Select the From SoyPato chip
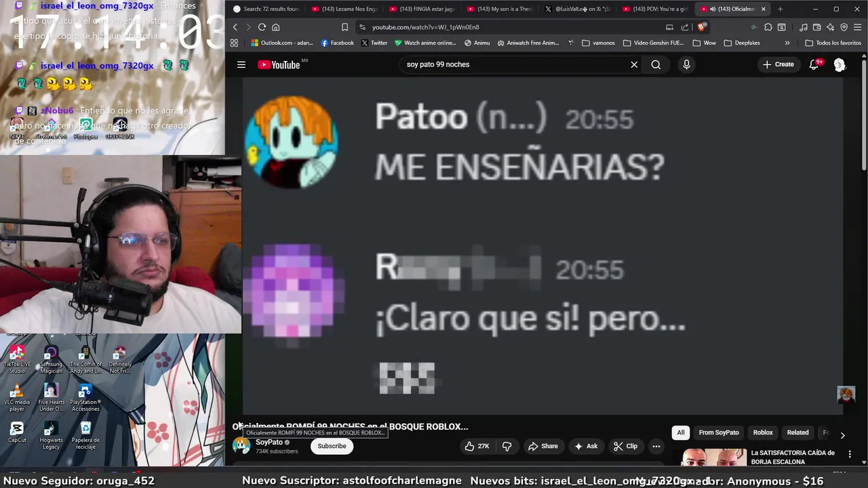868x488 pixels. point(719,432)
